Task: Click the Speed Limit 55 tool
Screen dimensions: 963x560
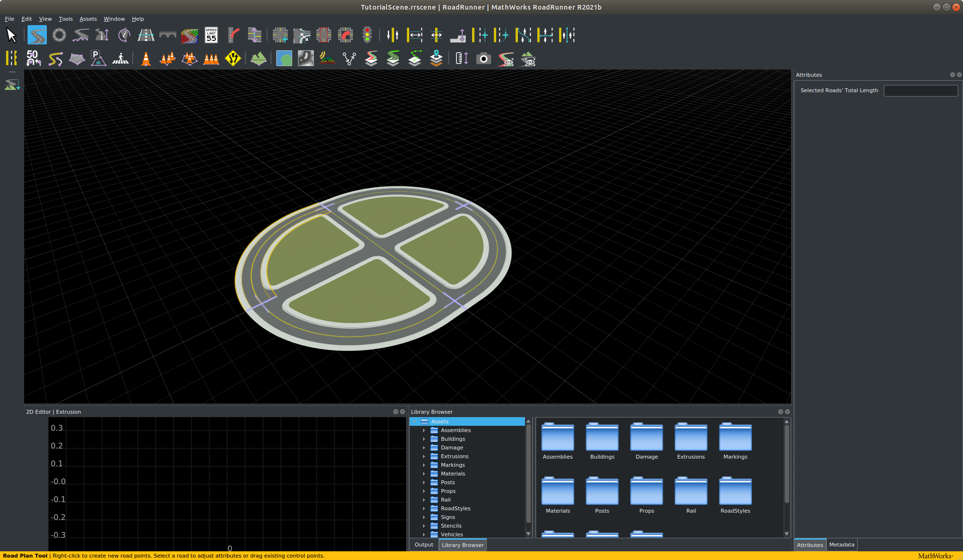Action: click(211, 35)
